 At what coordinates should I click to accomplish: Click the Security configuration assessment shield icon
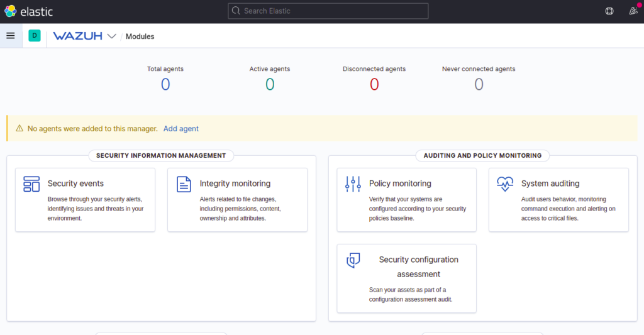tap(353, 260)
